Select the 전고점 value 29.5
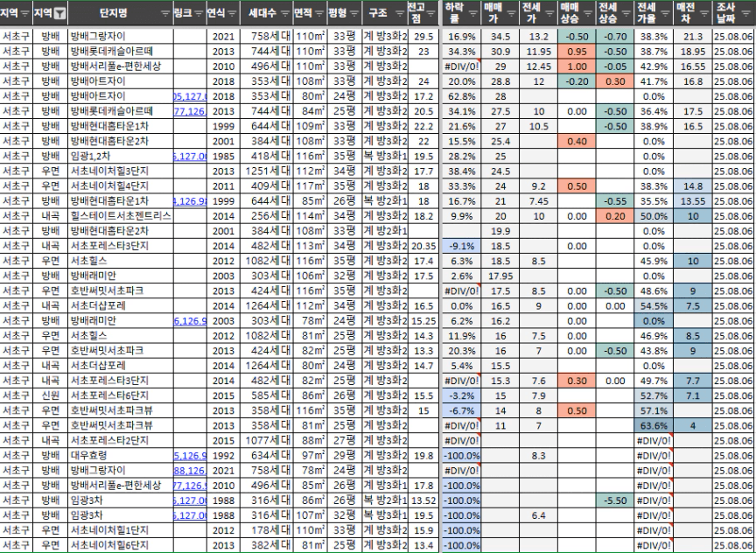 (423, 37)
